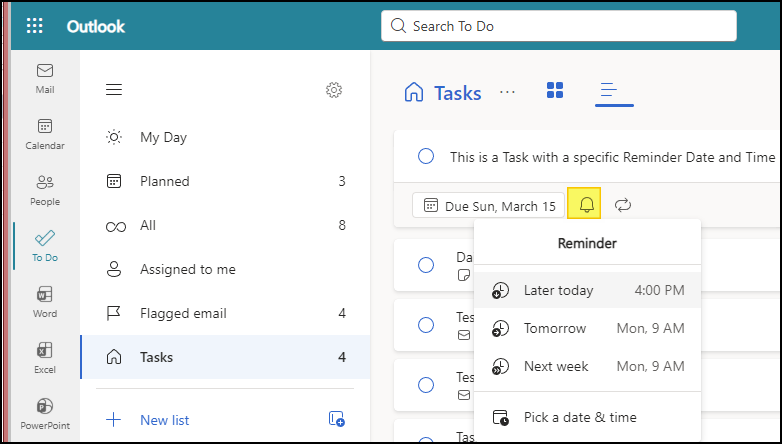Open Mail from the left rail
The image size is (782, 444).
tap(45, 78)
